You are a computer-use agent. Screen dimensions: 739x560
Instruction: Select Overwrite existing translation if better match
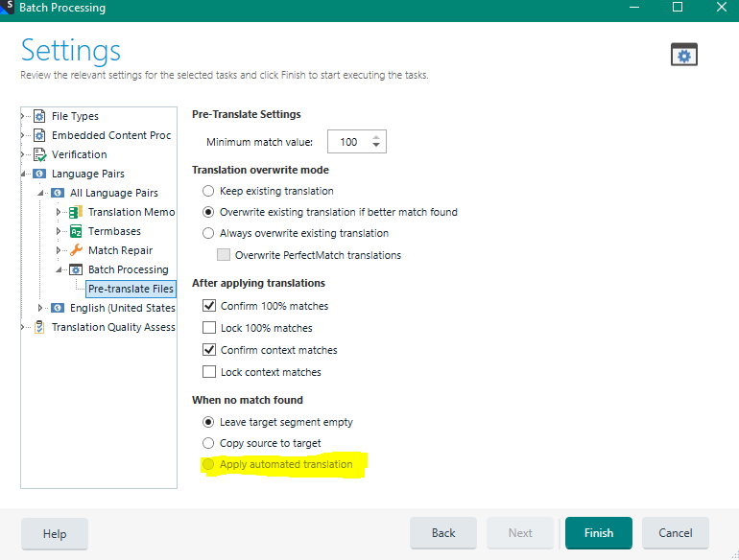tap(208, 212)
